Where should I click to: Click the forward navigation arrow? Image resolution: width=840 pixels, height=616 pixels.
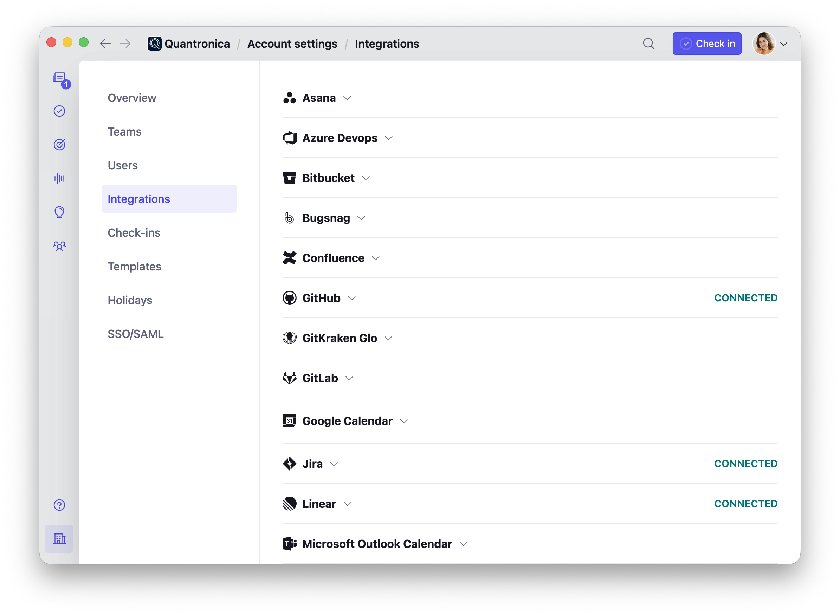pyautogui.click(x=125, y=43)
